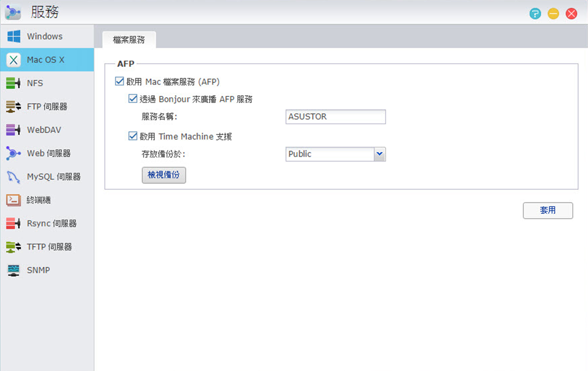Click 終端機 service icon
Viewport: 588px width, 371px height.
[14, 200]
